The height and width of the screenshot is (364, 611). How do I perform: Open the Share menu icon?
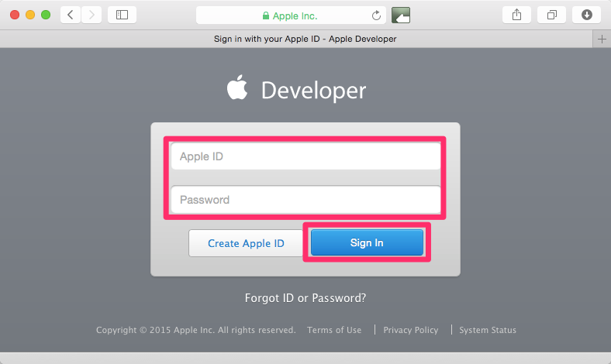pos(516,15)
